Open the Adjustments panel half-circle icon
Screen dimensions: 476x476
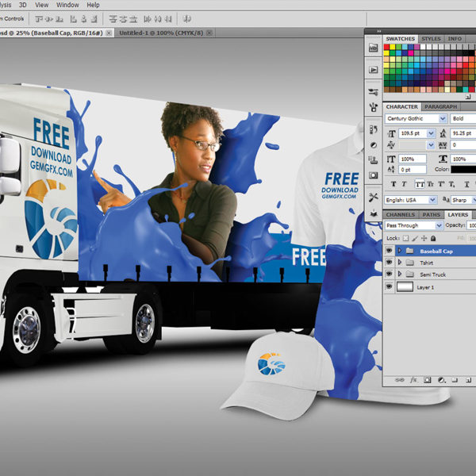point(373,145)
